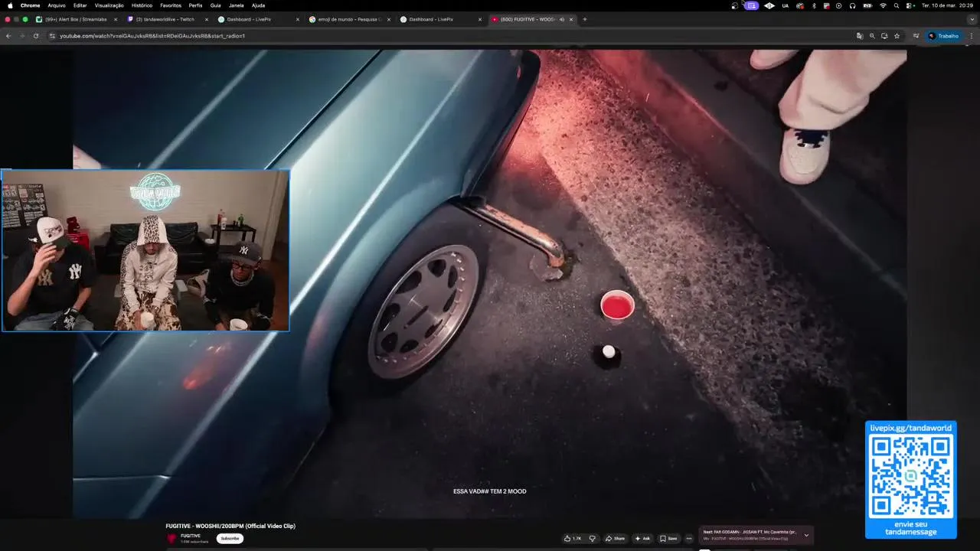Click the translate page icon in address bar
This screenshot has width=980, height=551.
coord(859,36)
